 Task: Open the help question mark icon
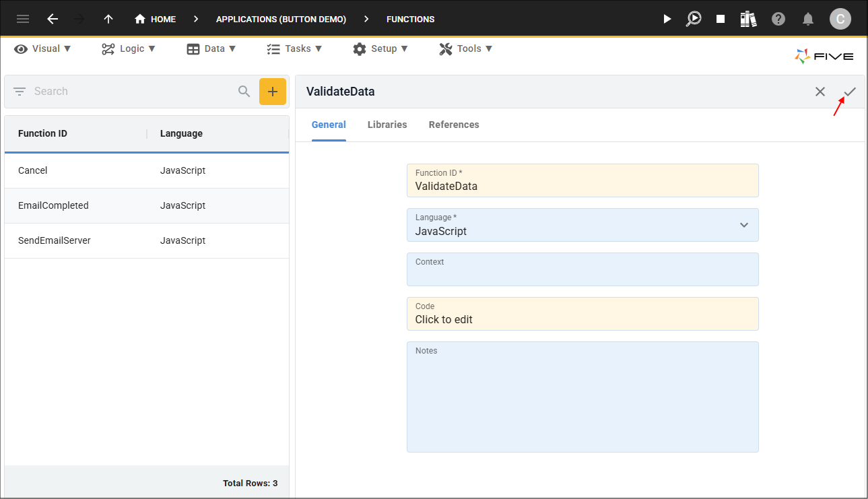point(778,19)
